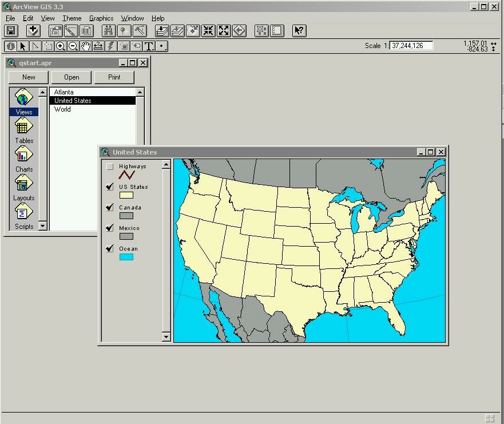Select Atlanta in the views list
The width and height of the screenshot is (504, 424).
pyautogui.click(x=93, y=92)
